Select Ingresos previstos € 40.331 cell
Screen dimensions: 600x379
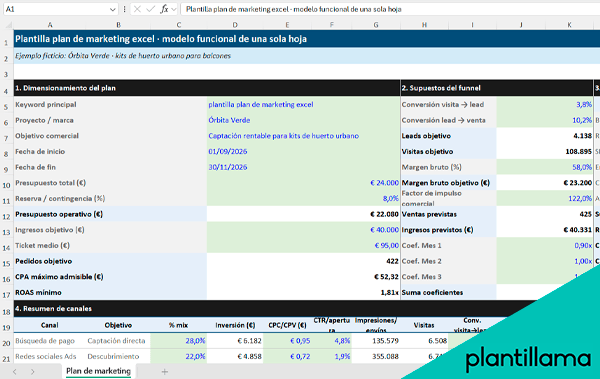(545, 230)
